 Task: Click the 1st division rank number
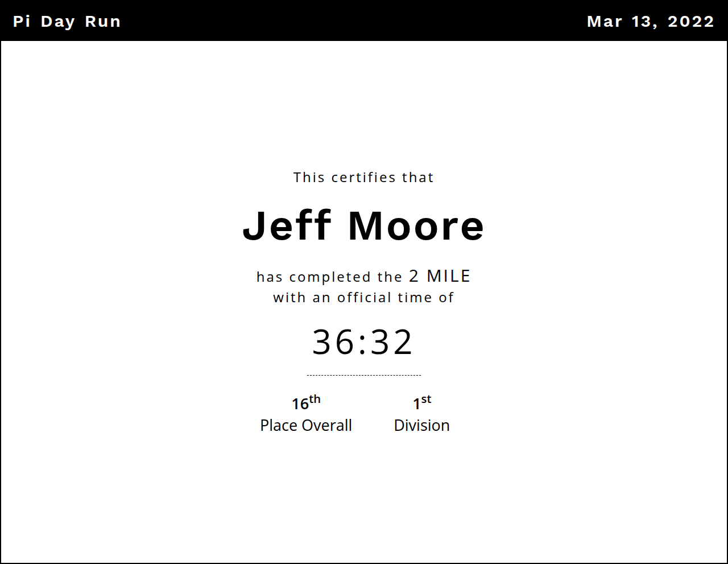pyautogui.click(x=417, y=404)
